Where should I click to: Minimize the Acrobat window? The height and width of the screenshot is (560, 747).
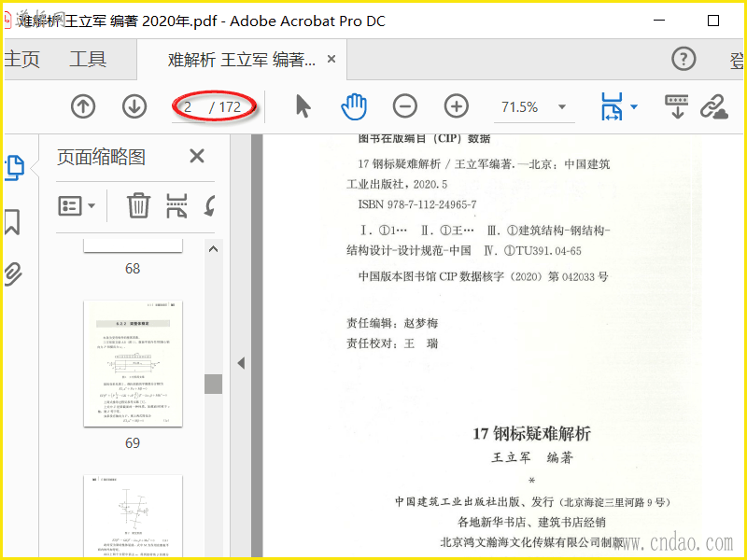pyautogui.click(x=659, y=21)
